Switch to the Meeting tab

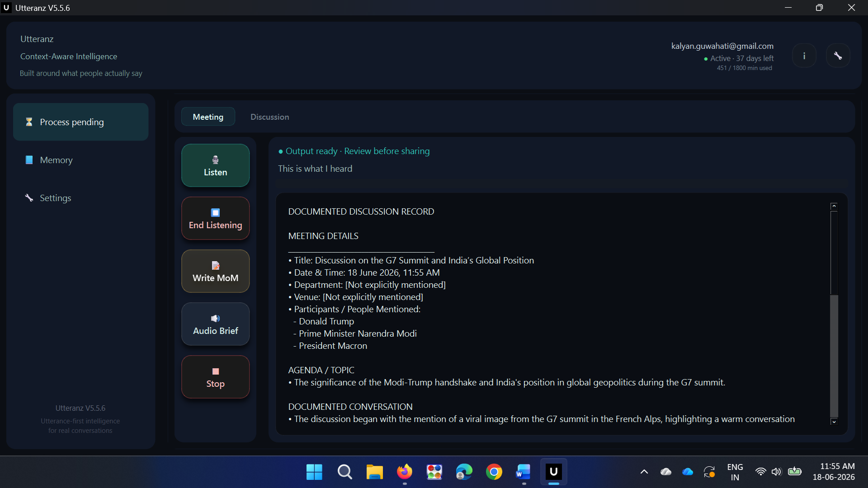pos(208,117)
